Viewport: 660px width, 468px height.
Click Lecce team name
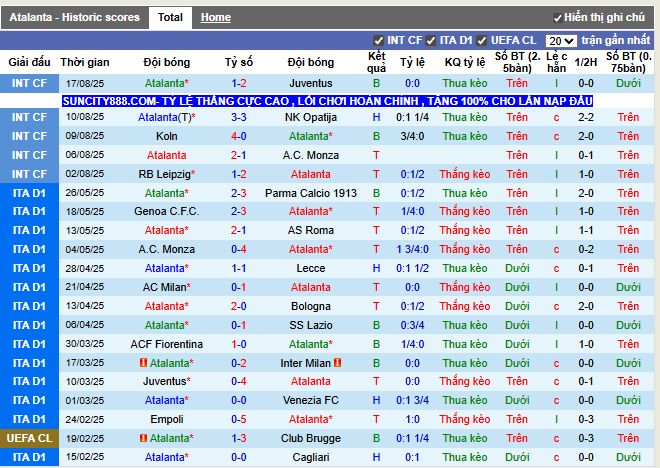pyautogui.click(x=311, y=268)
